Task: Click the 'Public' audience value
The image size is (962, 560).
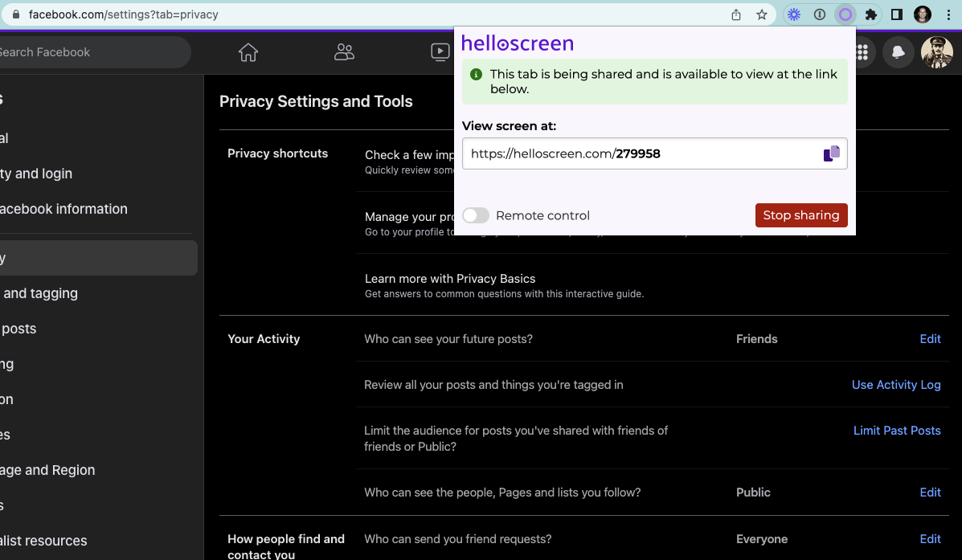Action: point(753,493)
